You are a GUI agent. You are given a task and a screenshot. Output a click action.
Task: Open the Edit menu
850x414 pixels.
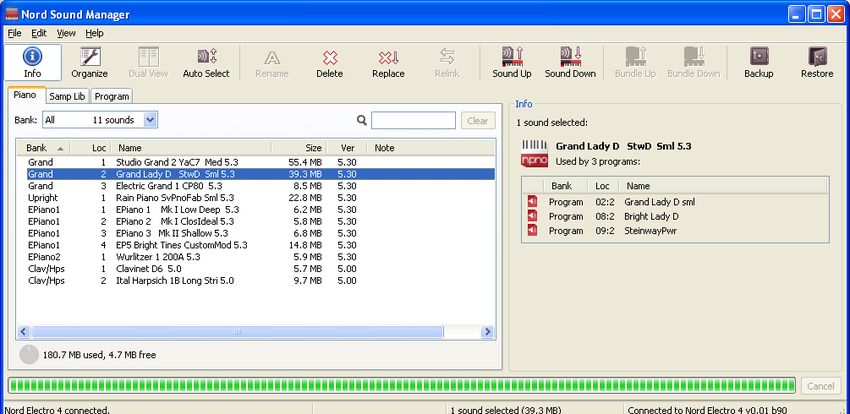[x=38, y=33]
